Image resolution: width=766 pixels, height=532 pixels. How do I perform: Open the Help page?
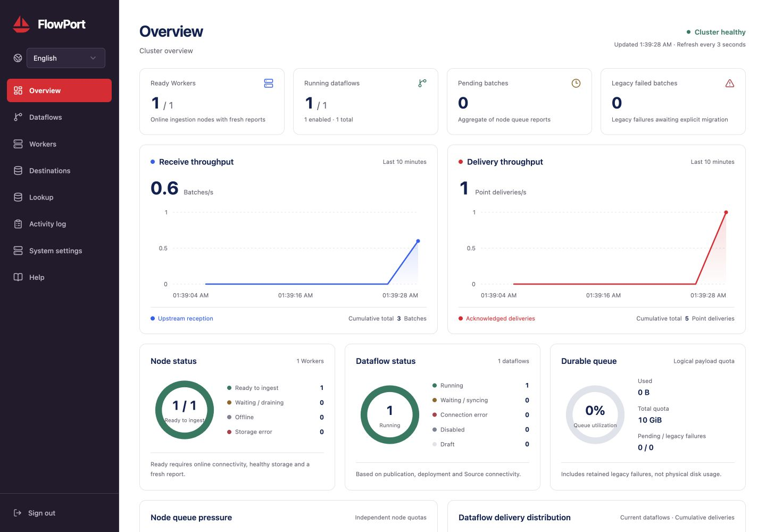pyautogui.click(x=59, y=277)
